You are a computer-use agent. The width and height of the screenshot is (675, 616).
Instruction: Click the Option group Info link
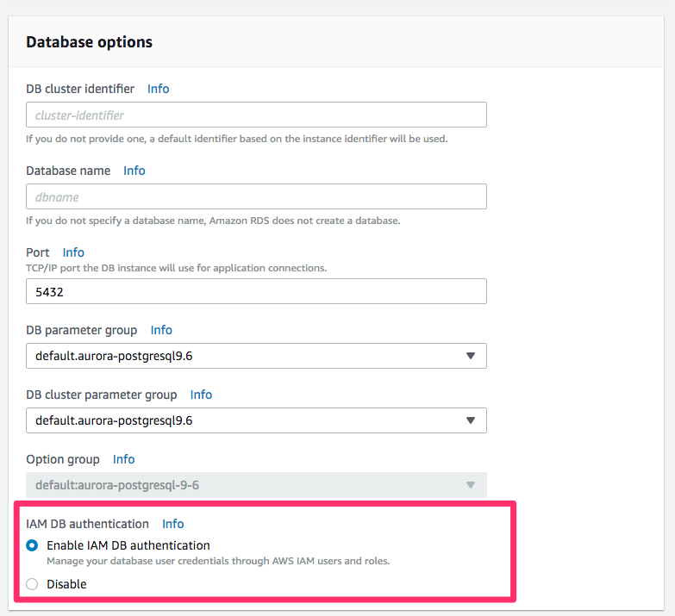123,459
